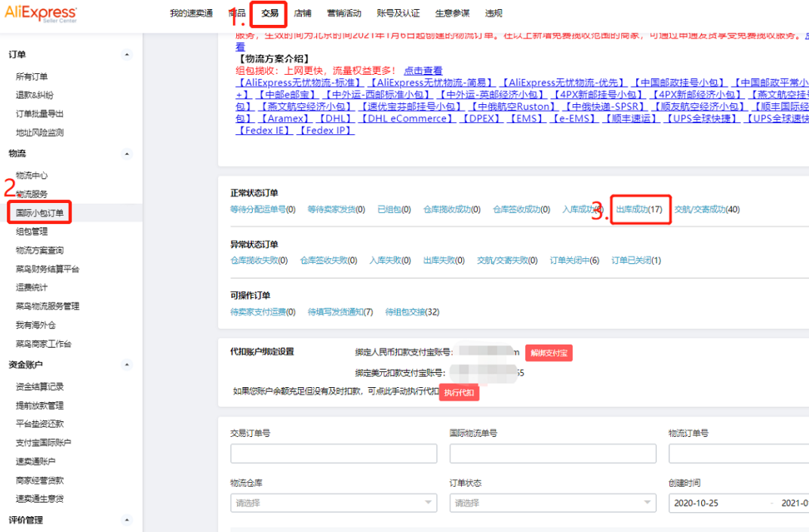Image resolution: width=809 pixels, height=532 pixels.
Task: Open 支付宝国际账户 in the sidebar
Action: pyautogui.click(x=43, y=443)
